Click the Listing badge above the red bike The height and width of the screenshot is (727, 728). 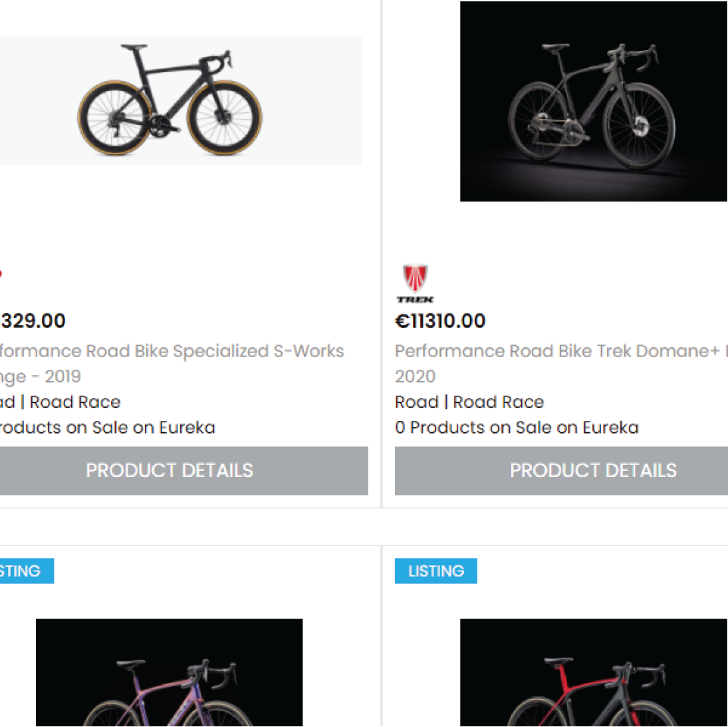tap(436, 571)
